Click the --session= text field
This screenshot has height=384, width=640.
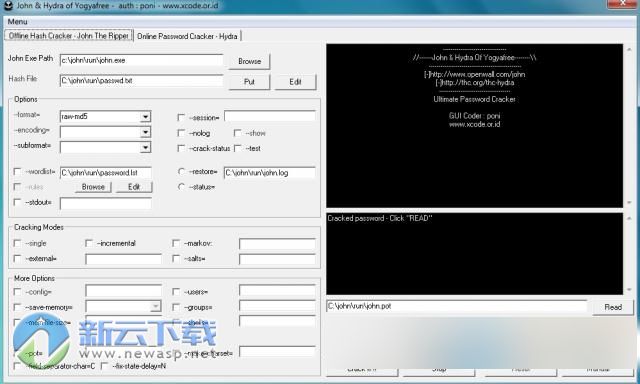pos(269,117)
